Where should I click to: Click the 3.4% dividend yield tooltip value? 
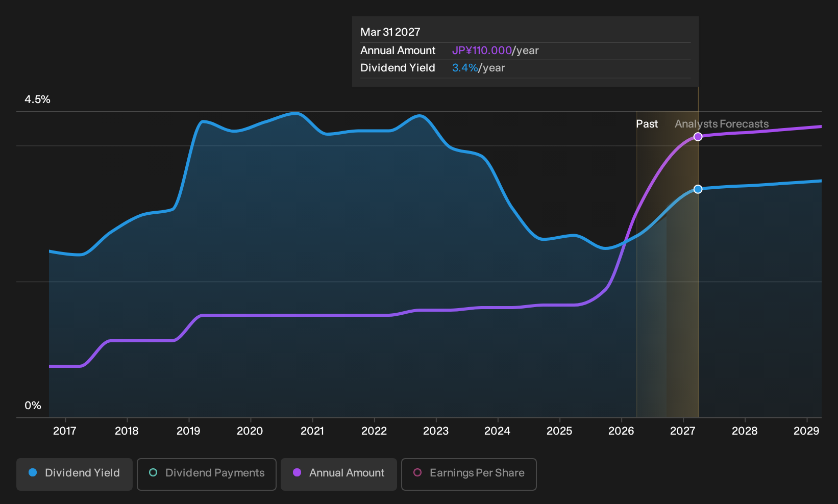tap(465, 68)
